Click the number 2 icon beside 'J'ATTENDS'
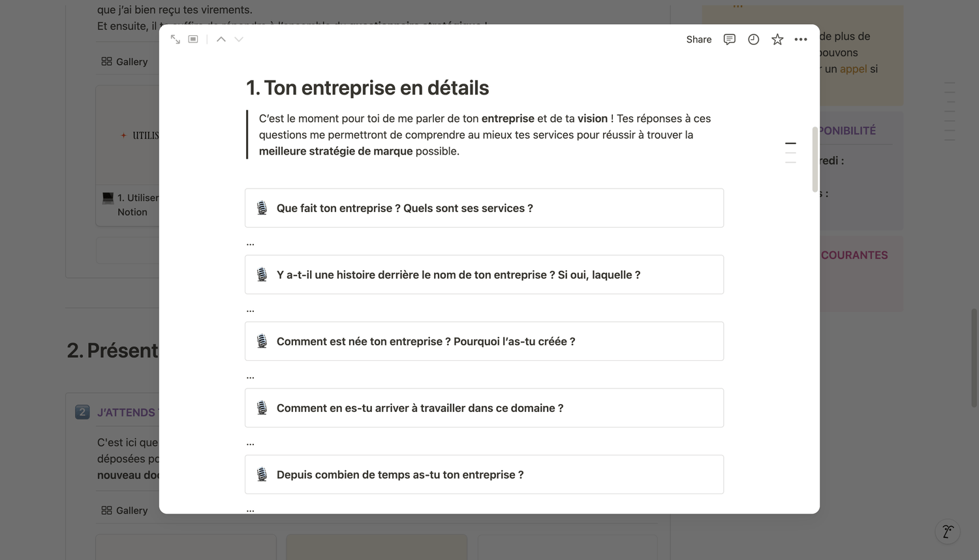Screen dimensions: 979x560 point(82,412)
